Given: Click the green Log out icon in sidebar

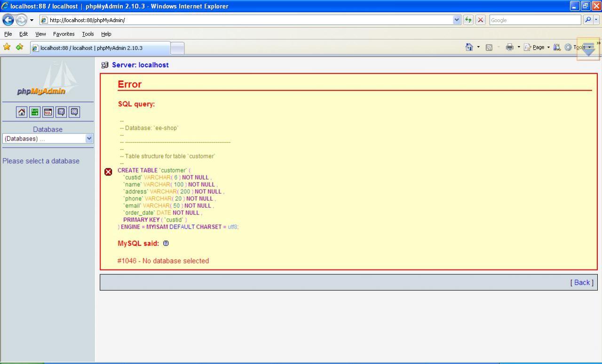Looking at the screenshot, I should [x=35, y=112].
